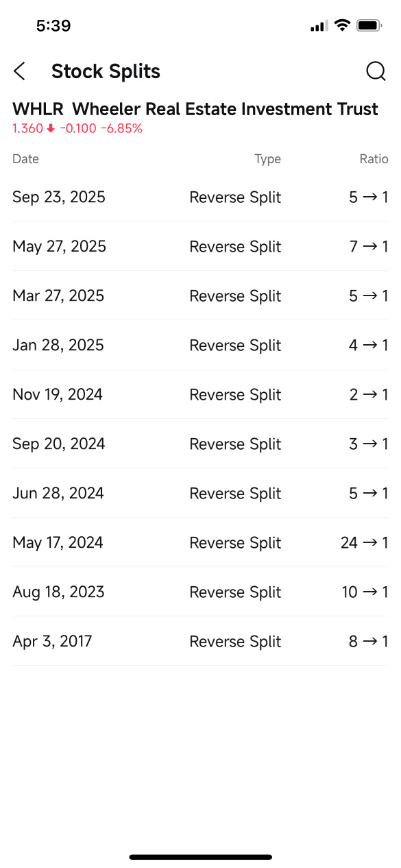Screen dimensions: 401x868
Task: Tap the Wi-Fi status icon
Action: 341,26
